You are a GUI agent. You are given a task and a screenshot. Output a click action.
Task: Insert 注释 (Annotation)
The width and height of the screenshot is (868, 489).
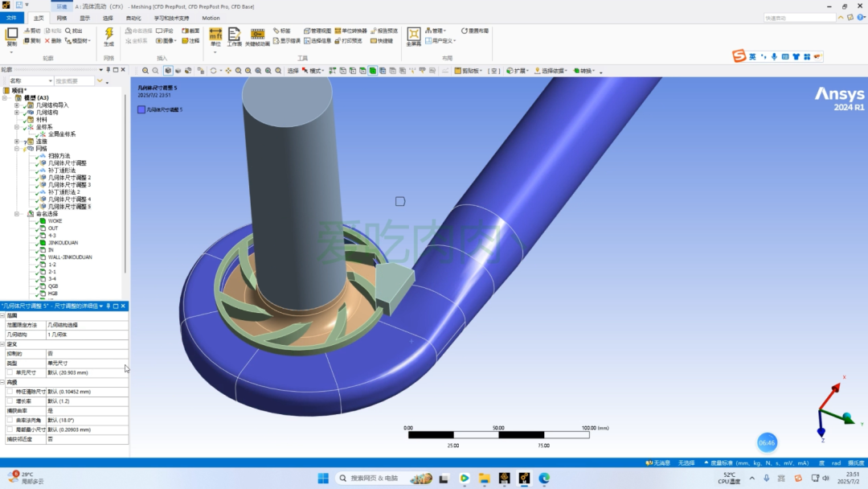click(x=190, y=41)
